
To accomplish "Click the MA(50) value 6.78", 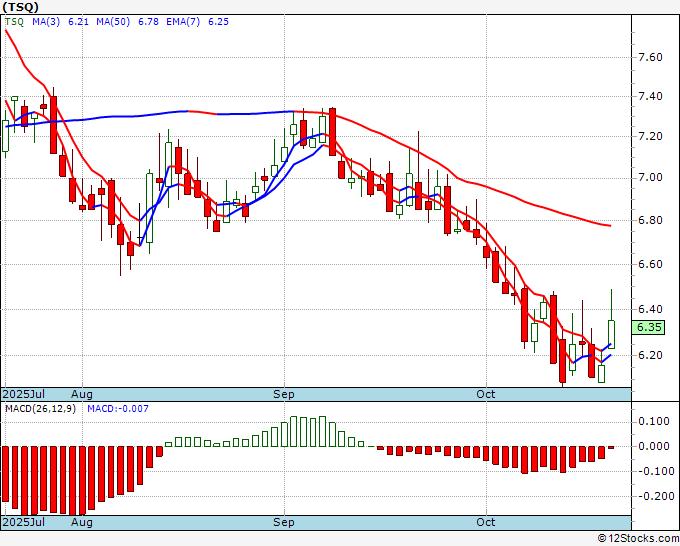I will point(148,22).
